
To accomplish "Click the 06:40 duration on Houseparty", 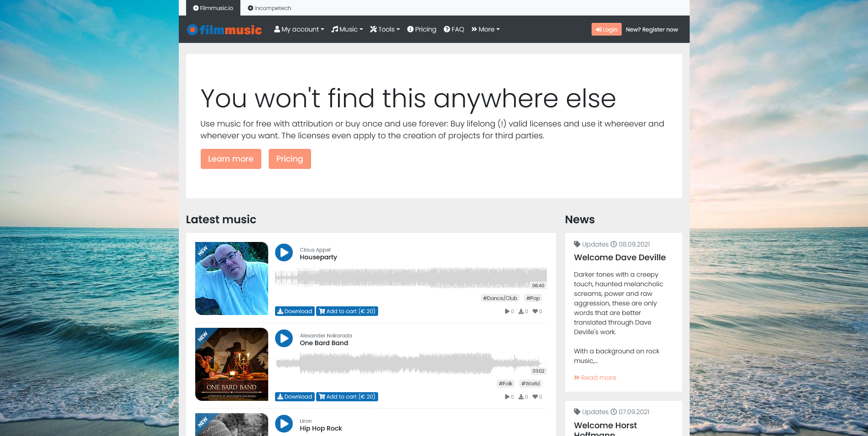I will [x=538, y=286].
